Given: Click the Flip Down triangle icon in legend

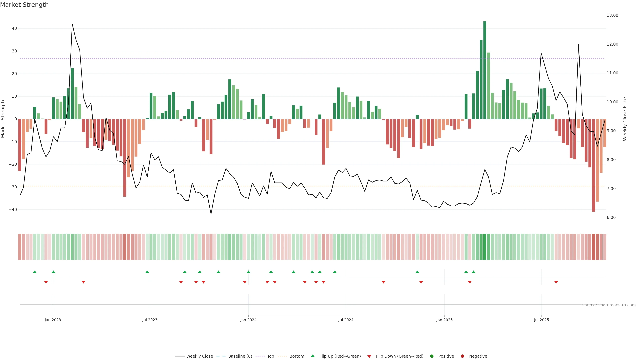Looking at the screenshot, I should pyautogui.click(x=369, y=356).
